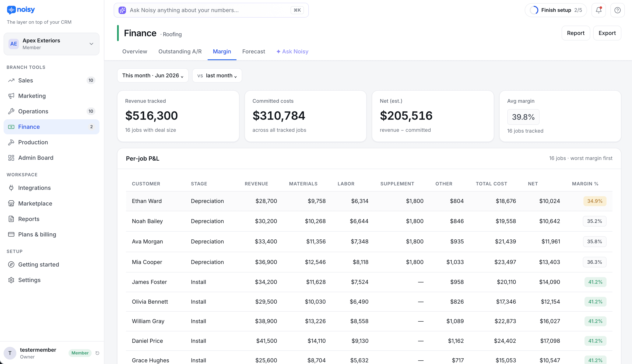Click the Finish setup 2/5 button
The image size is (632, 364).
click(556, 10)
